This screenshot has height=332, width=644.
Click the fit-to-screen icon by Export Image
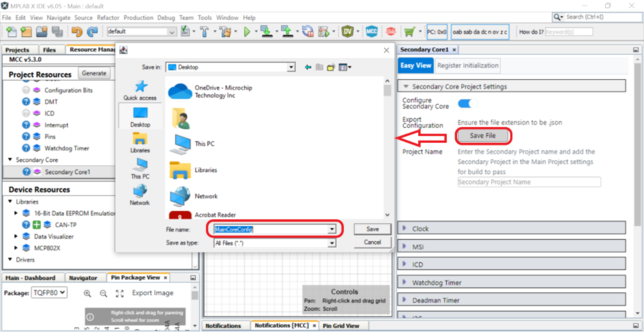[x=120, y=293]
